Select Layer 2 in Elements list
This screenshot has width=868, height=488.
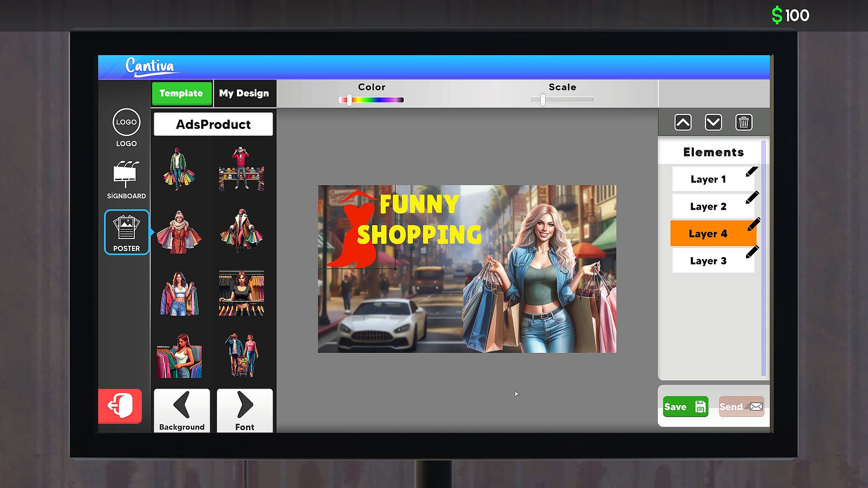coord(708,206)
